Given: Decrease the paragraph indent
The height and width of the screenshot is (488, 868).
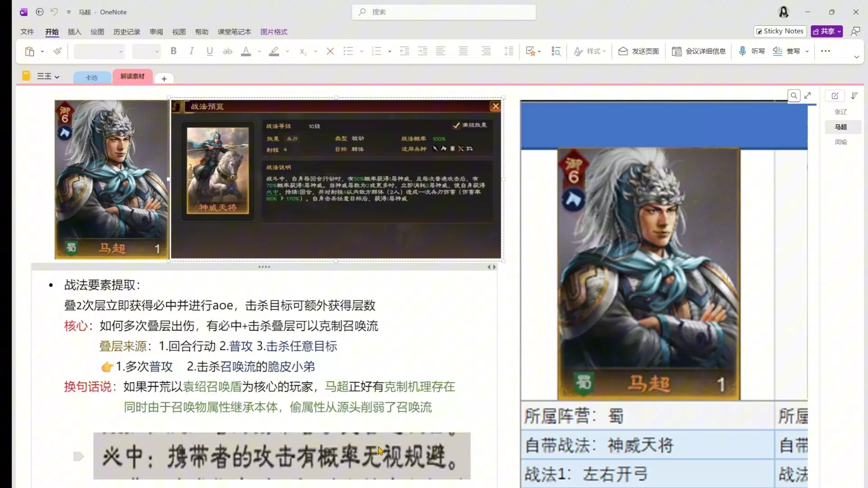Looking at the screenshot, I should 405,52.
